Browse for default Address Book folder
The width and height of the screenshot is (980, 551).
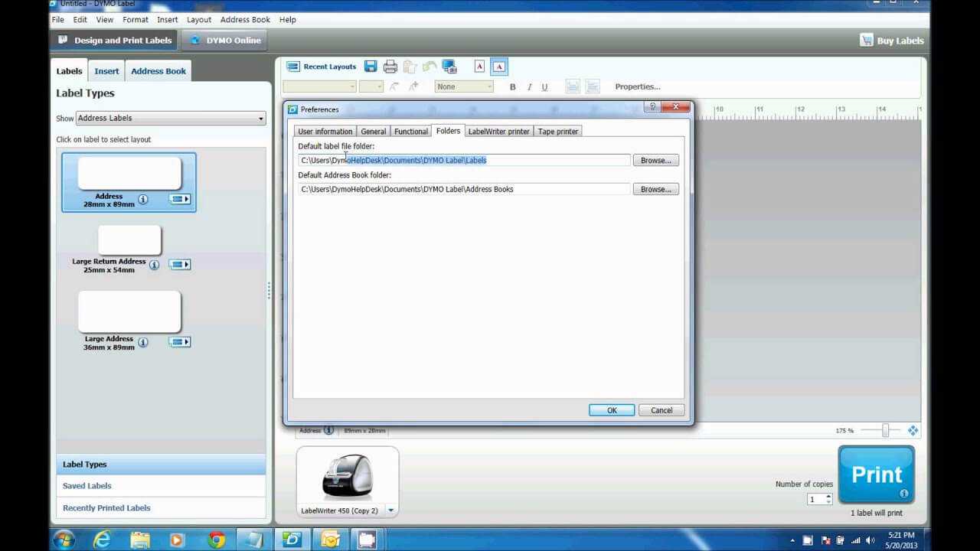655,189
